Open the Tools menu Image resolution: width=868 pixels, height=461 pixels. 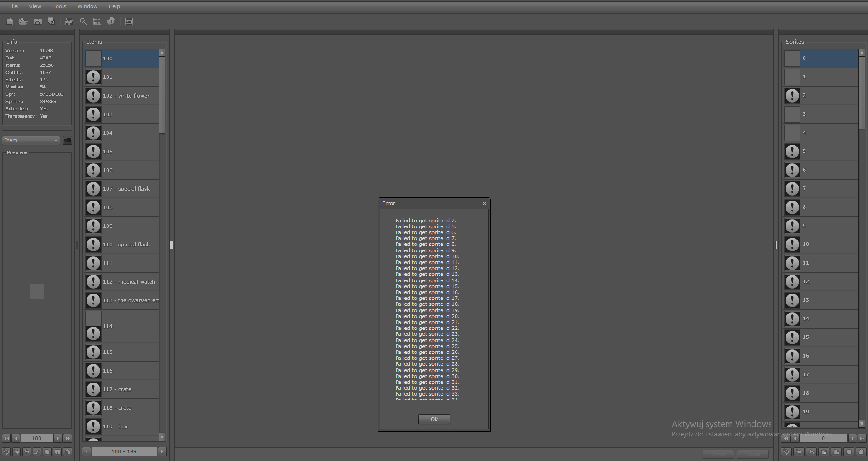[x=59, y=6]
